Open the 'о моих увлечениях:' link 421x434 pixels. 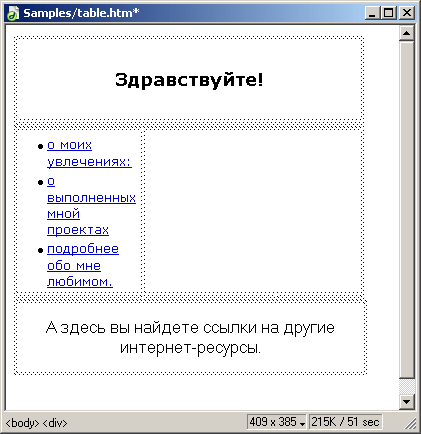tap(89, 153)
